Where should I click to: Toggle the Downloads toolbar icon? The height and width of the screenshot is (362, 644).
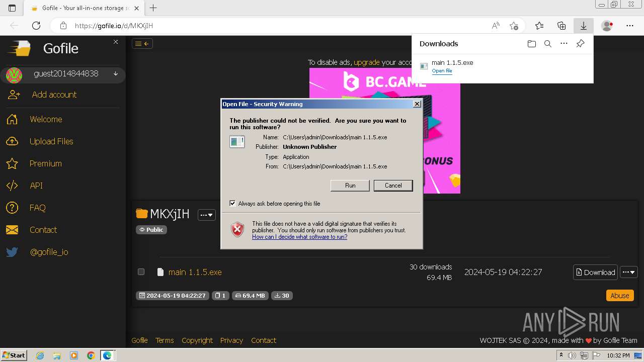tap(584, 26)
